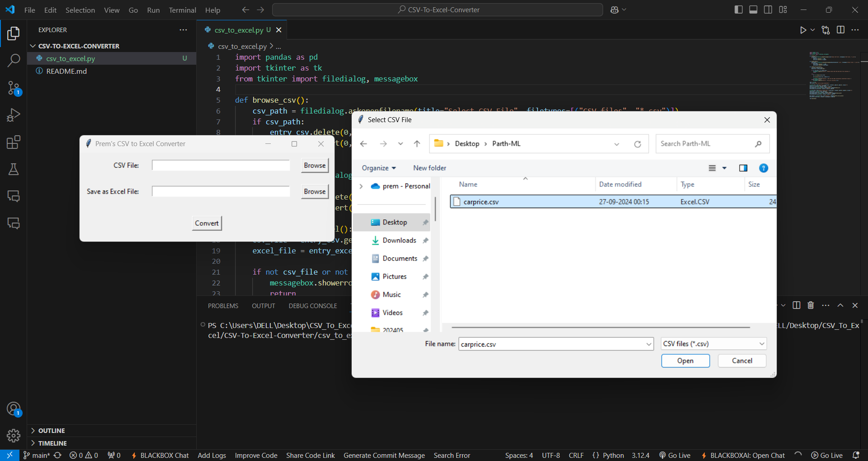The width and height of the screenshot is (868, 461).
Task: Click Browse next to CSV File field
Action: 315,166
